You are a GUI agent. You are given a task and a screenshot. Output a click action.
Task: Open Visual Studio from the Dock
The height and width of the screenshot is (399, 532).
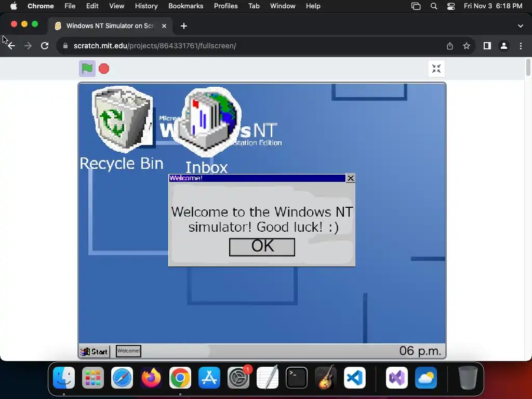click(397, 378)
